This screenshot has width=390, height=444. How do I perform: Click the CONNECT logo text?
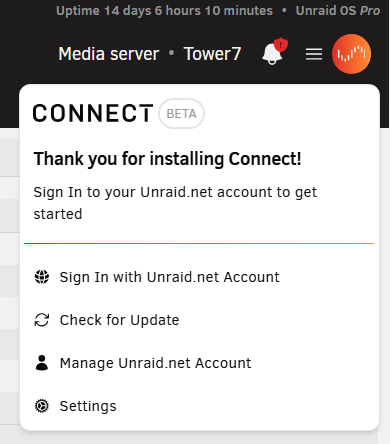(93, 113)
